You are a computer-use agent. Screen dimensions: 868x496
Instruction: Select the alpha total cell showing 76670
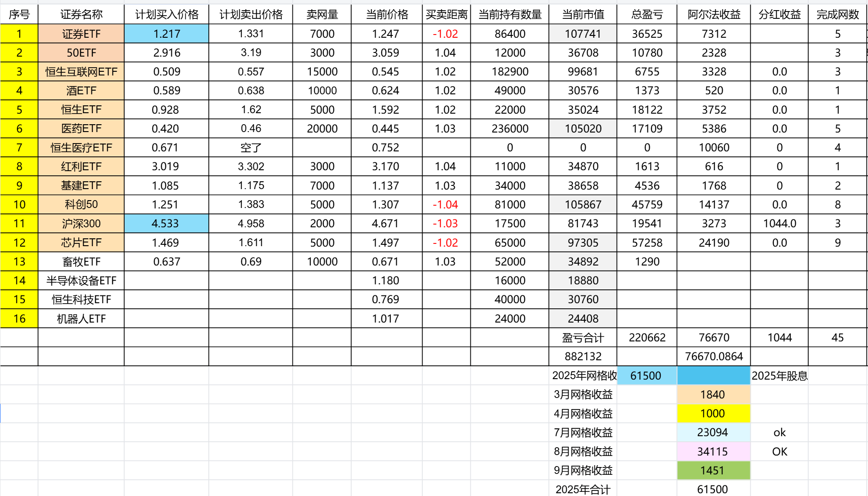pyautogui.click(x=714, y=338)
